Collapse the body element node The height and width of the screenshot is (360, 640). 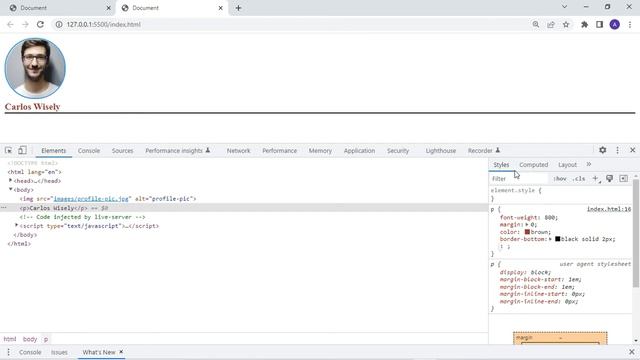[11, 189]
